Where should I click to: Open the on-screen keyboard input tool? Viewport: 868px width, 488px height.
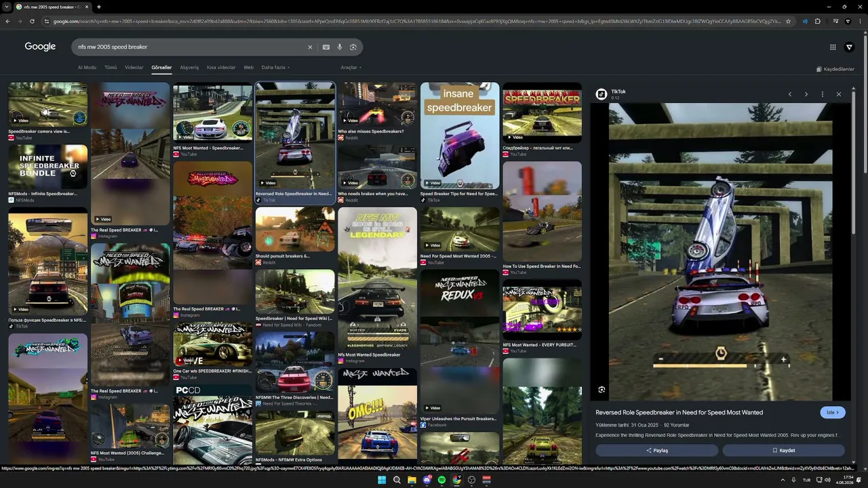tap(326, 47)
